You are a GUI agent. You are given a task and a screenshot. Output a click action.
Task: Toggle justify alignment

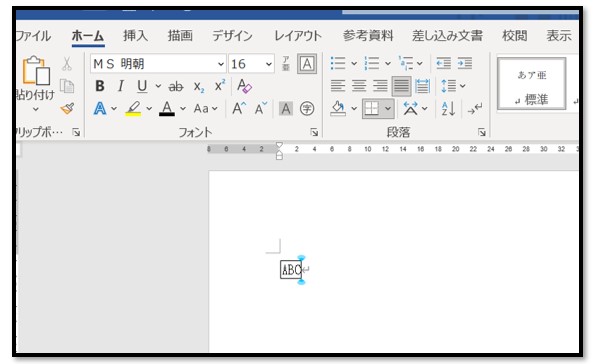point(401,86)
